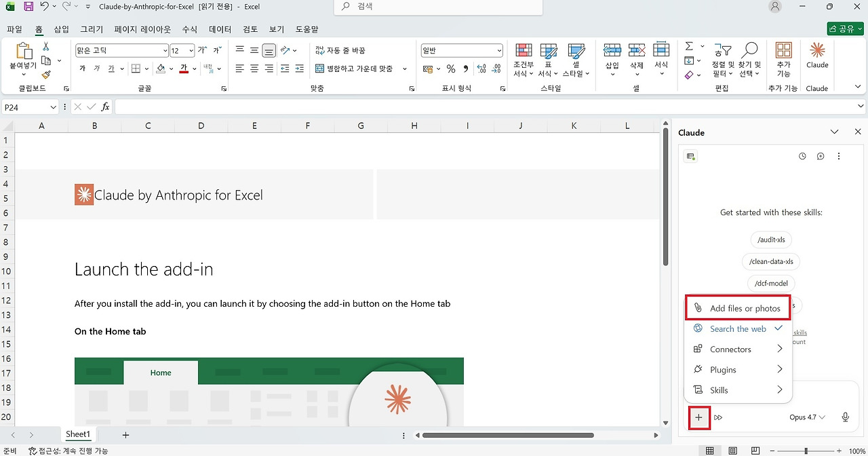Toggle 자동 줄 바꿈 wrap text
This screenshot has height=456, width=868.
(340, 50)
